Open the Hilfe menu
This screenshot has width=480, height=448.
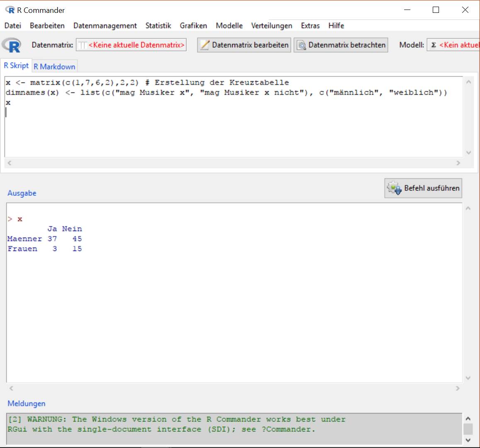(336, 26)
